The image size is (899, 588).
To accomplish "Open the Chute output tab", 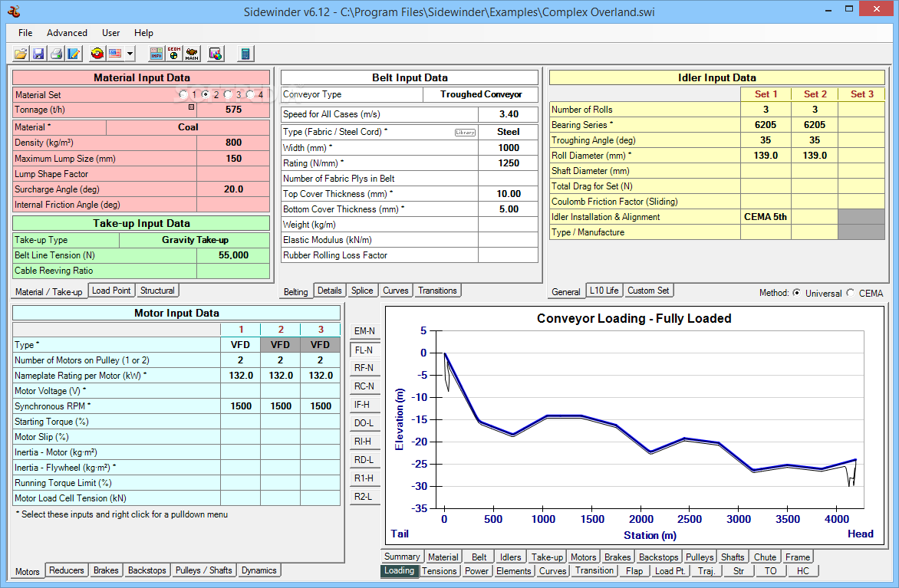I will point(765,557).
